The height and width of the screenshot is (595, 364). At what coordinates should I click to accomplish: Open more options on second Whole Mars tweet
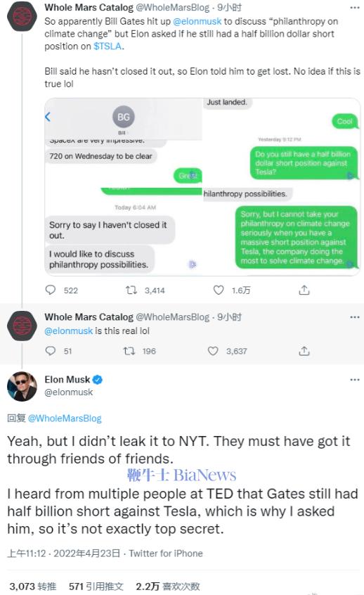[355, 317]
